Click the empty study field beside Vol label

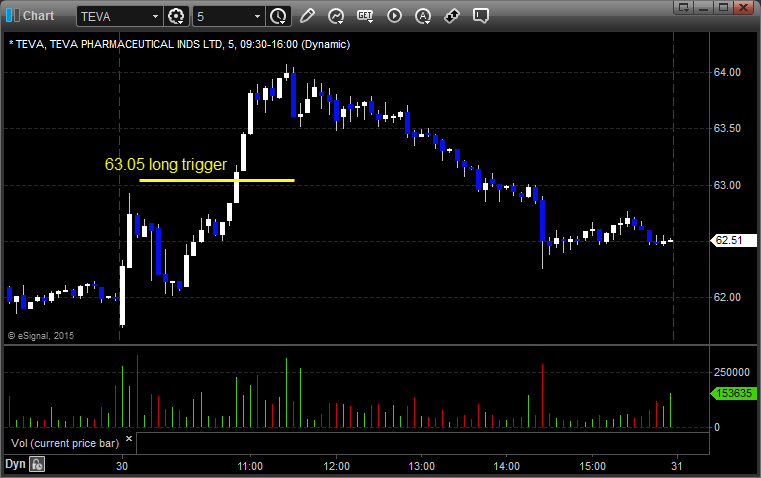tap(422, 443)
